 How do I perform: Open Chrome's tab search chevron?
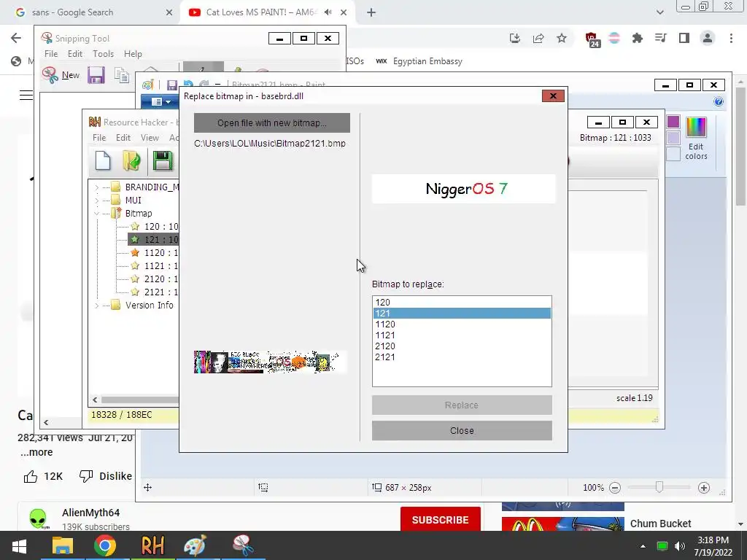click(x=659, y=12)
